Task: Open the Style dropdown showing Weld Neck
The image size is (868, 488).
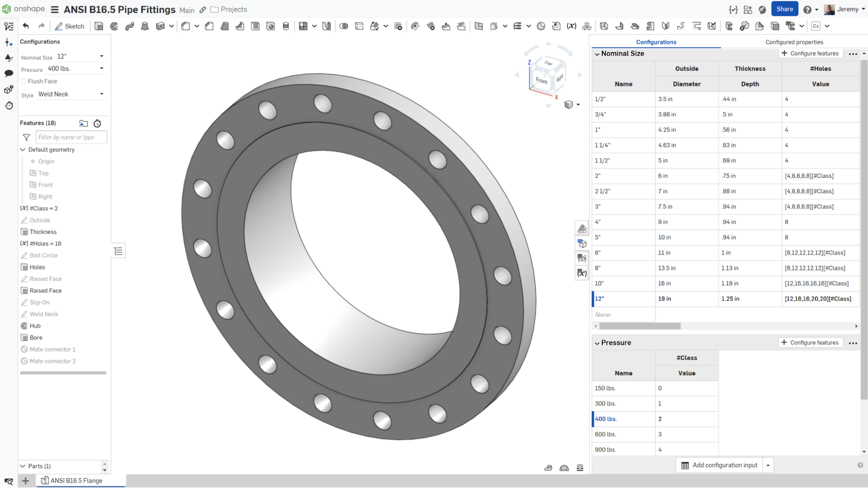Action: pos(101,94)
